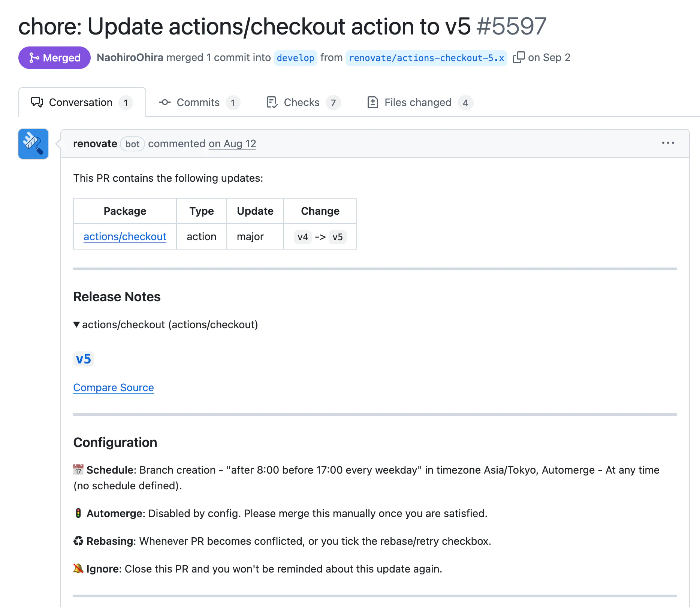Click the 'Release Notes' heading
The image size is (700, 607).
[x=117, y=297]
